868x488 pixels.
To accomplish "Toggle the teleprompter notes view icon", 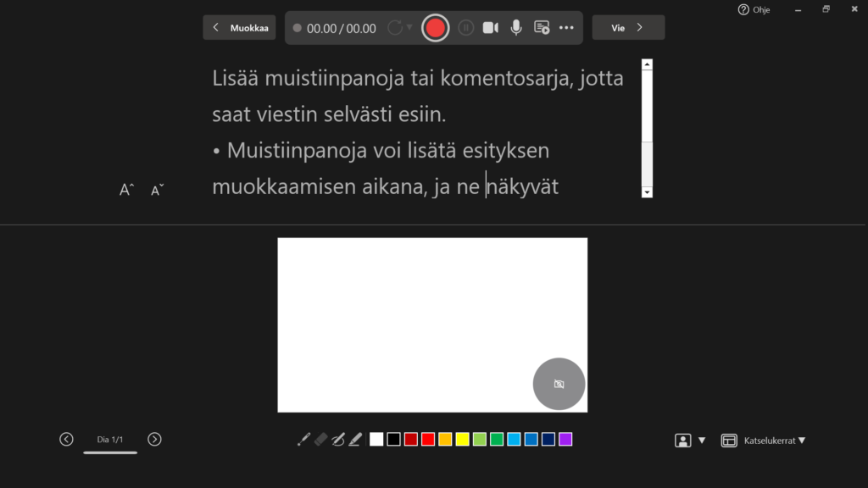I will click(542, 28).
